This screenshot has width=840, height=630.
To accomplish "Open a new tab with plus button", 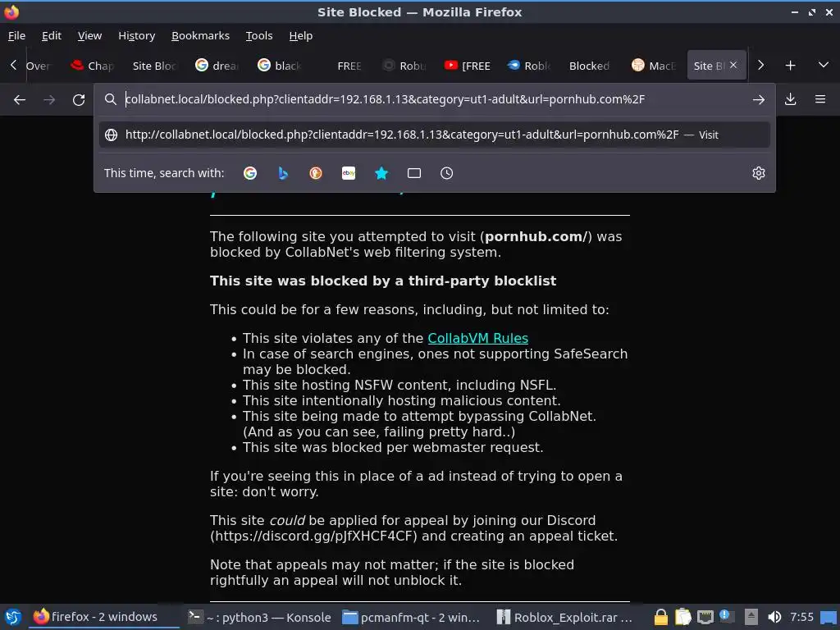I will (x=790, y=66).
